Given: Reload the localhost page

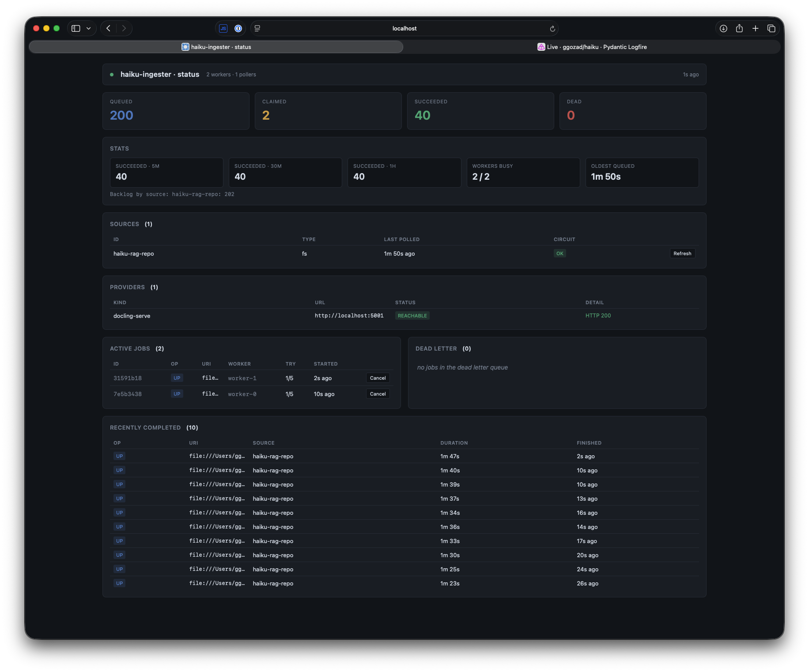Looking at the screenshot, I should pos(552,29).
